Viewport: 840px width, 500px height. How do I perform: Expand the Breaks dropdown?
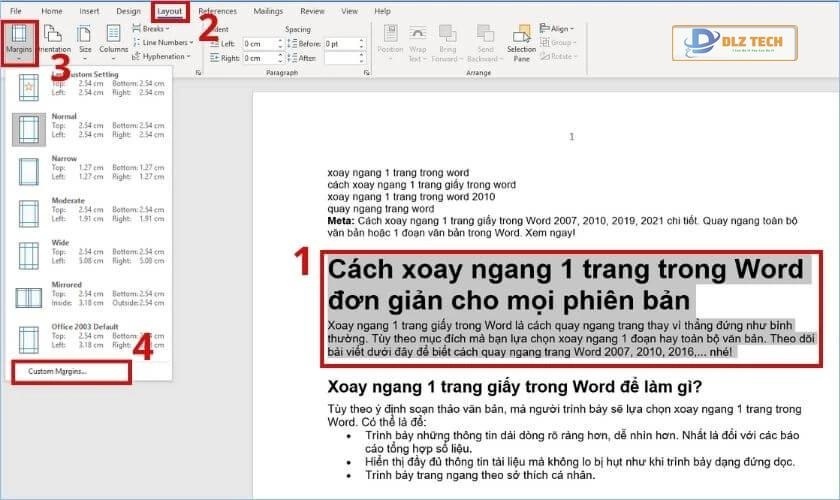click(157, 29)
